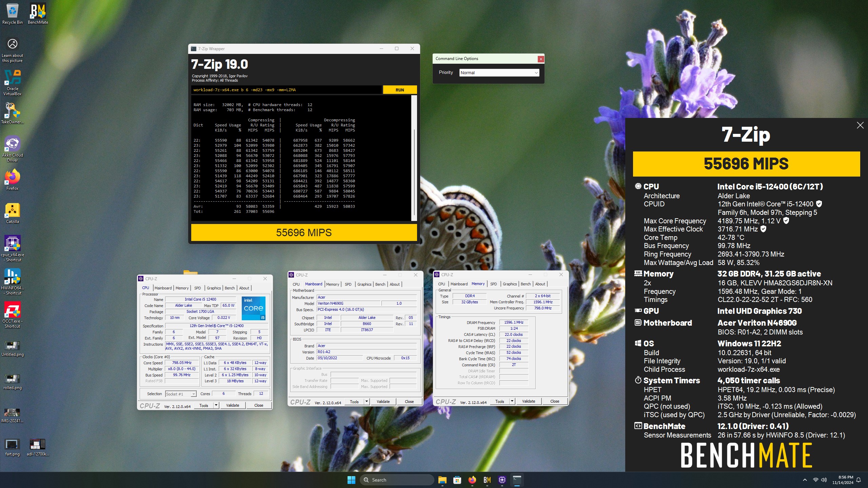
Task: Click the taskbar Search box
Action: [397, 480]
